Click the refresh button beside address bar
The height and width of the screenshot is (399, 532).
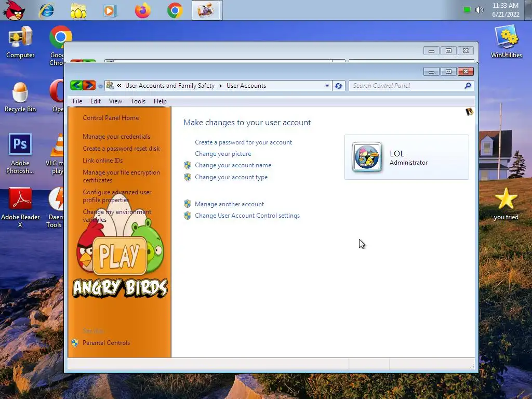(x=339, y=86)
